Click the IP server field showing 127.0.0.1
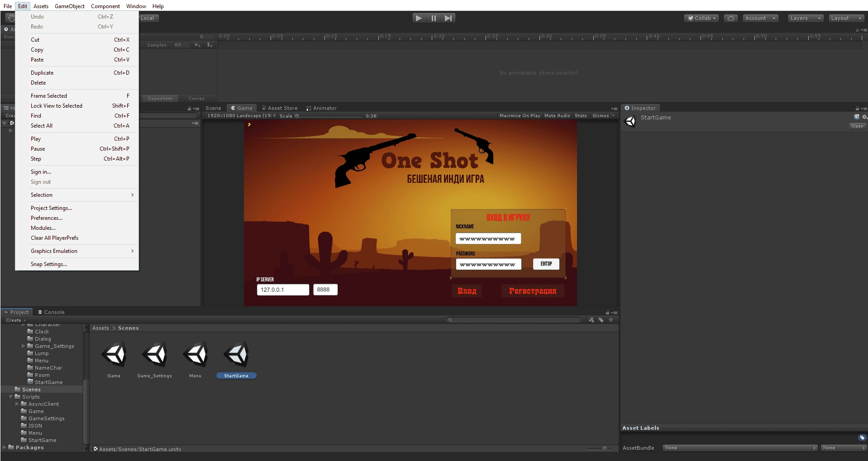The width and height of the screenshot is (868, 461). (x=283, y=290)
